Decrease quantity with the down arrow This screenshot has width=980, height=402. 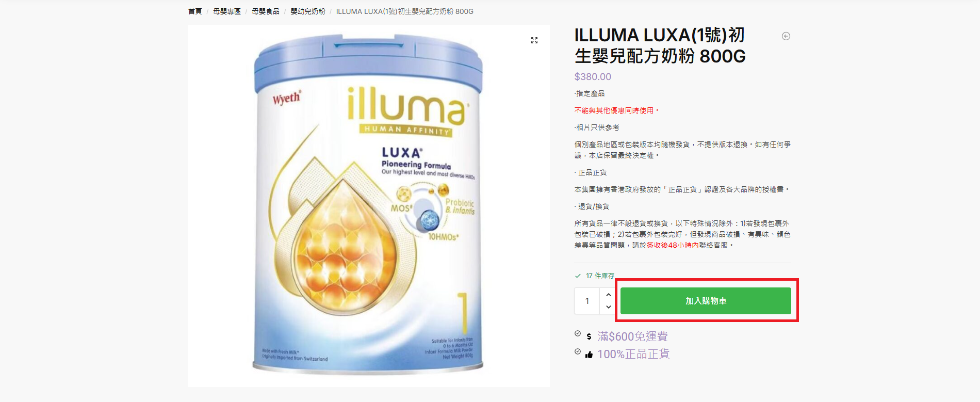[x=609, y=307]
